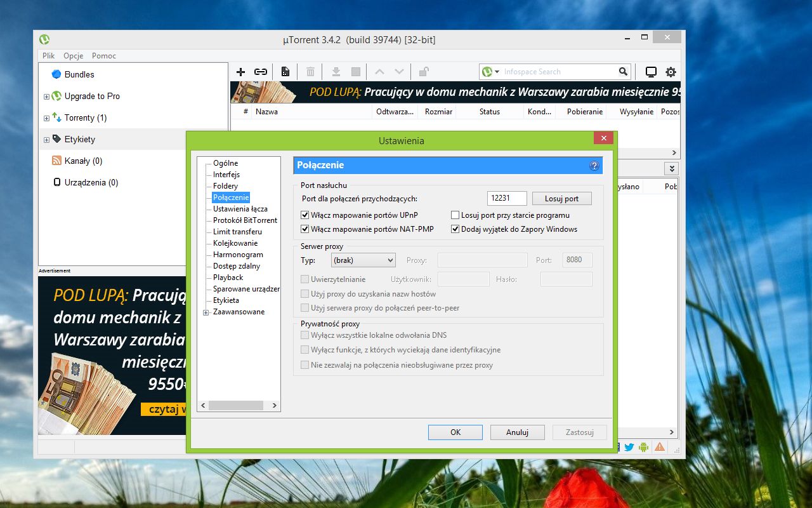Click the Etykiety tag icon

(x=56, y=139)
